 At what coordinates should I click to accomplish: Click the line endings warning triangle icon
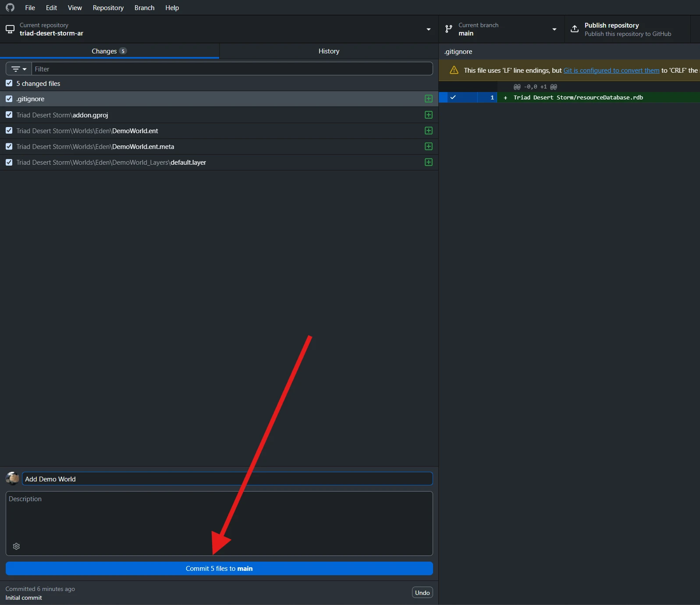point(454,70)
